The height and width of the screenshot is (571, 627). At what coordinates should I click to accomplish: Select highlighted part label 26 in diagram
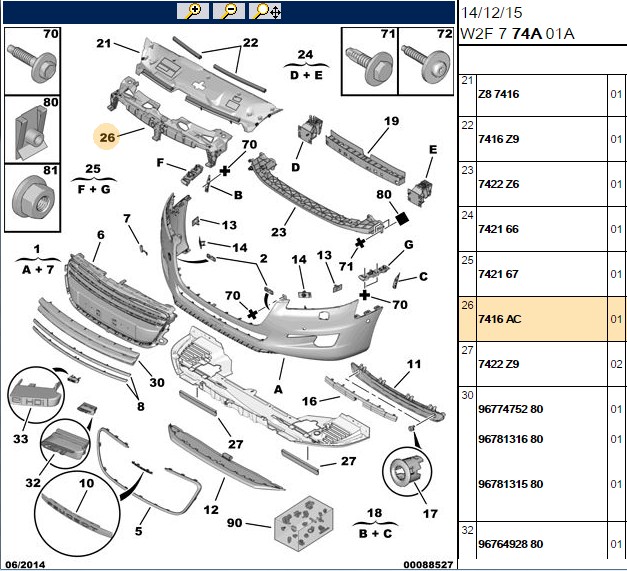coord(107,137)
